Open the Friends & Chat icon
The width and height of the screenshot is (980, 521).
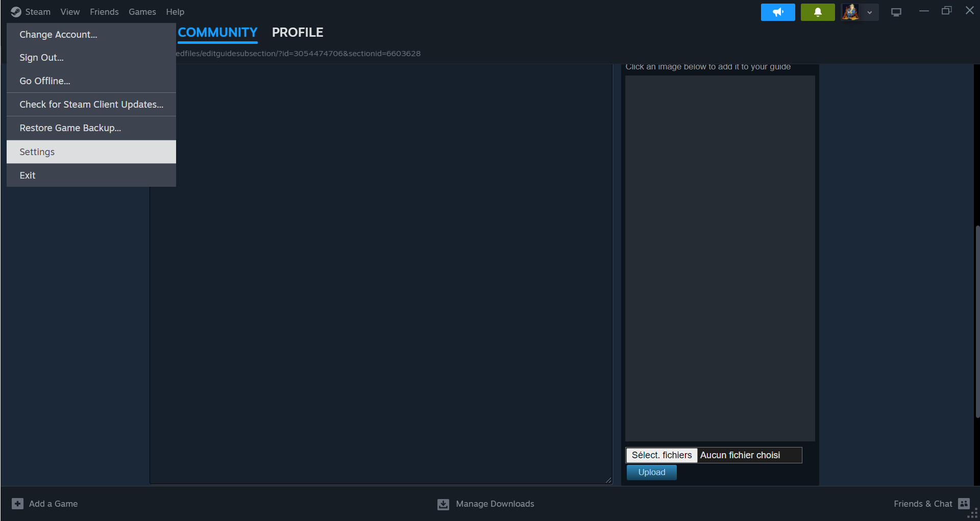point(964,504)
